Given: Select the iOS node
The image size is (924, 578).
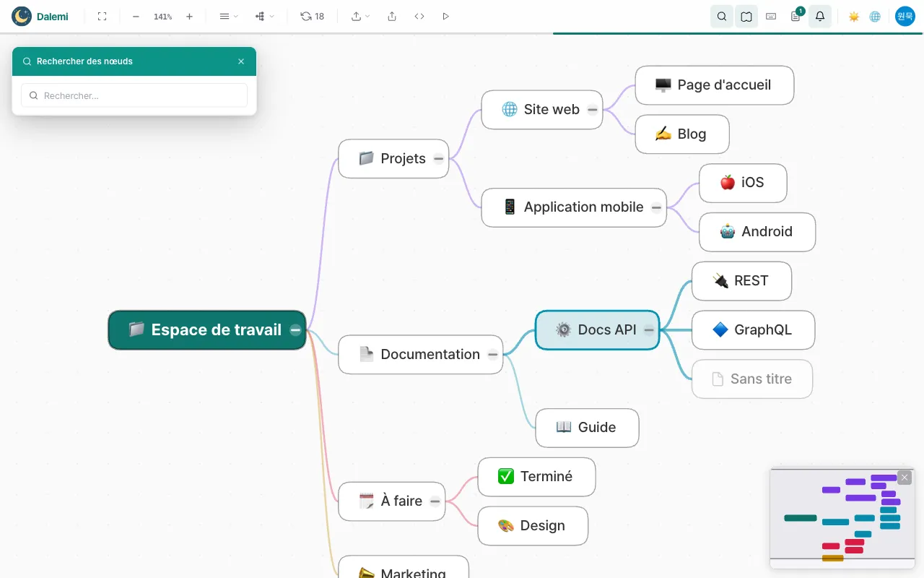Looking at the screenshot, I should pyautogui.click(x=743, y=183).
